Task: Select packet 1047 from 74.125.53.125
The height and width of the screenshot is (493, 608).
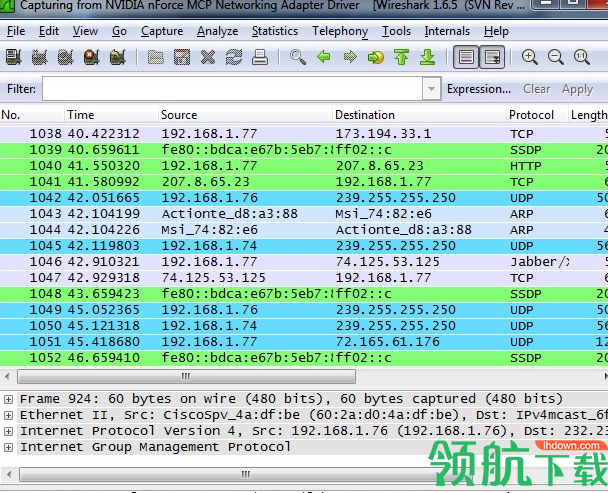Action: click(304, 278)
